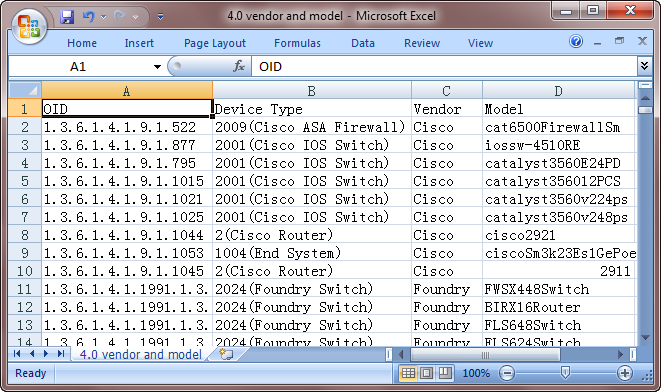Image resolution: width=661 pixels, height=392 pixels.
Task: Click the Select All corner button
Action: coord(25,90)
